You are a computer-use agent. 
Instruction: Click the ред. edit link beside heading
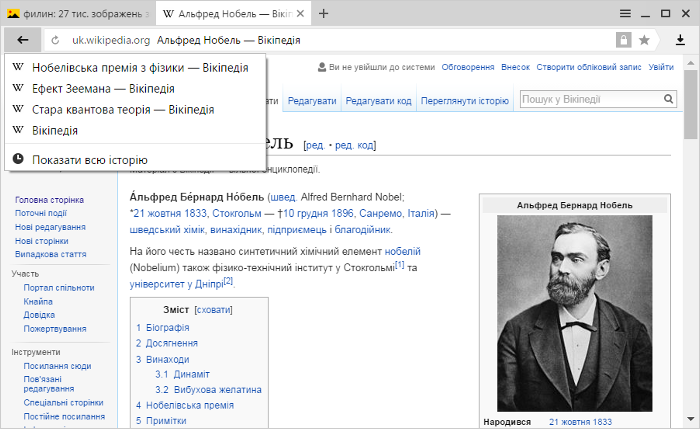tap(315, 146)
